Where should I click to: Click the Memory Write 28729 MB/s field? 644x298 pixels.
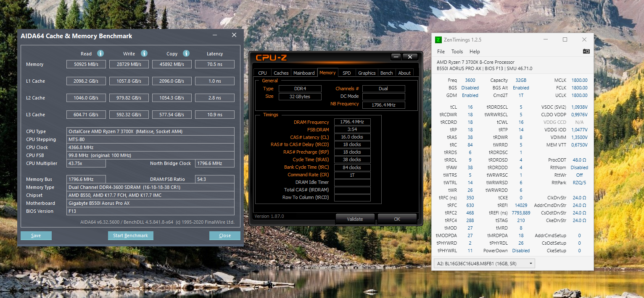click(129, 64)
